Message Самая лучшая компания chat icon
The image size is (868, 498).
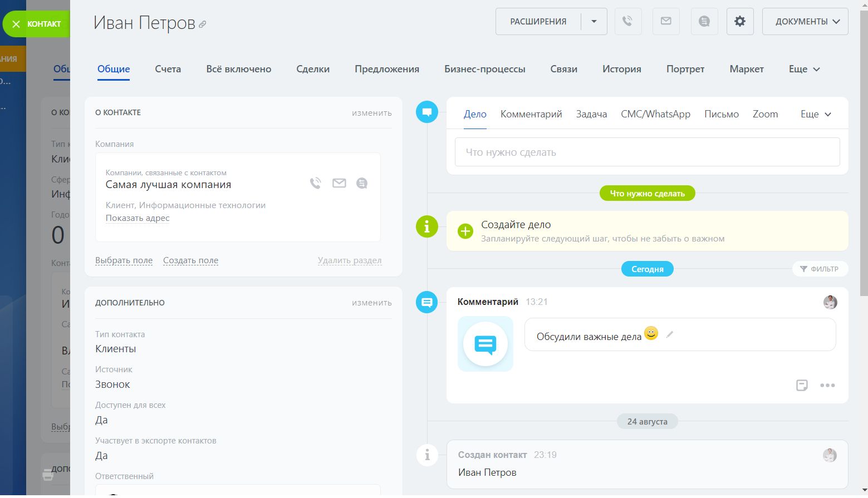362,183
